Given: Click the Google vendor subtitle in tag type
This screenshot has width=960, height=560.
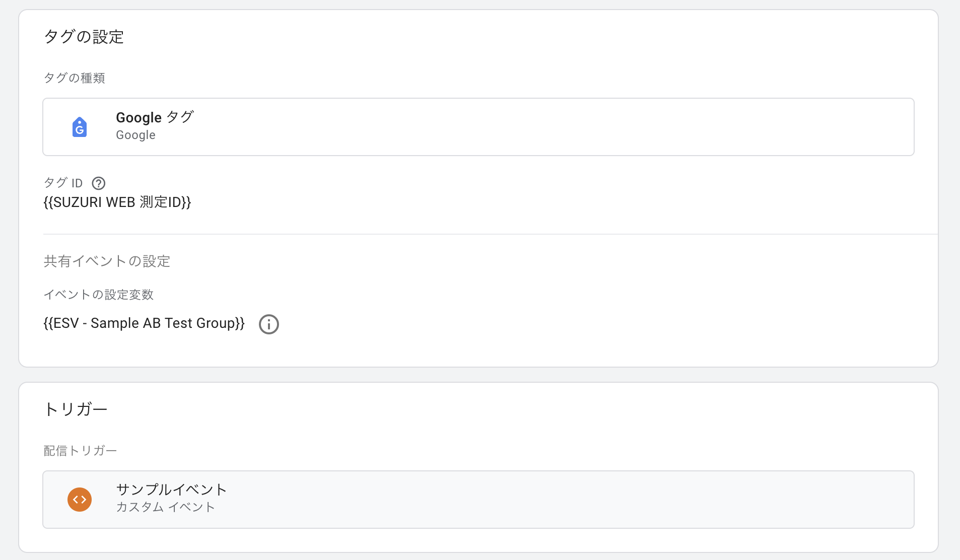Looking at the screenshot, I should [135, 135].
